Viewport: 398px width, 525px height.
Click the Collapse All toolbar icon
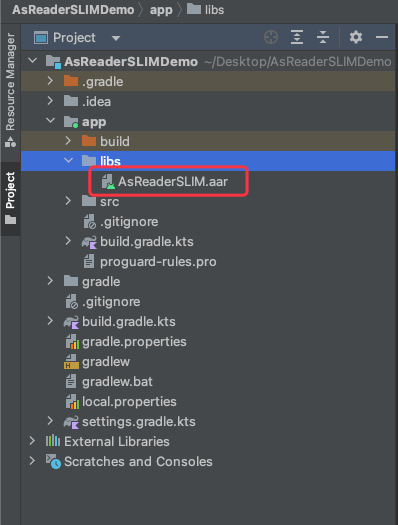pos(323,37)
